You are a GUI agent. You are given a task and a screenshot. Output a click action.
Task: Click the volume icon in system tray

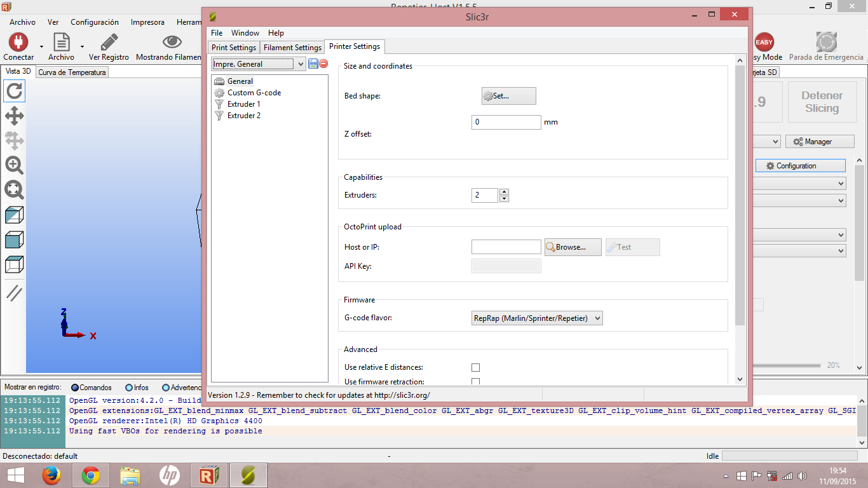(802, 475)
